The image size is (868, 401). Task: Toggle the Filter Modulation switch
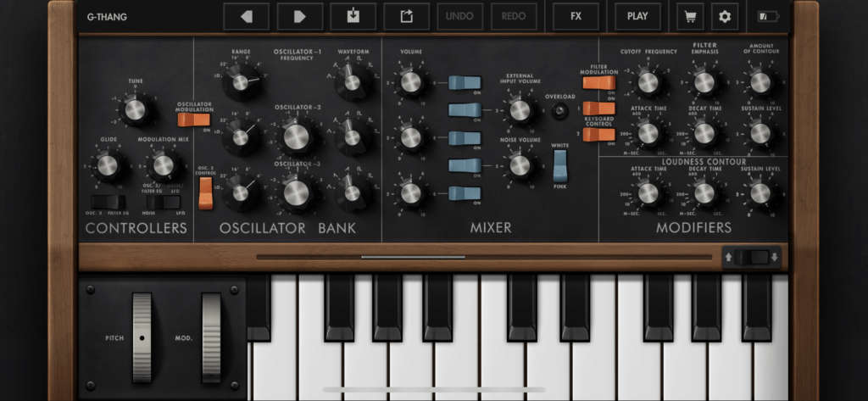point(598,82)
